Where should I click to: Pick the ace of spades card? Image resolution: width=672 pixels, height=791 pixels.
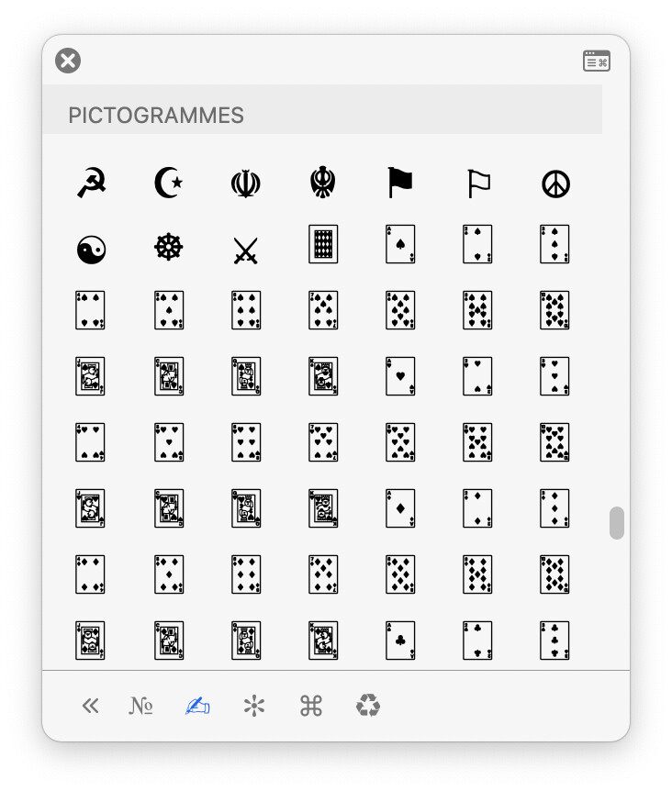point(400,244)
